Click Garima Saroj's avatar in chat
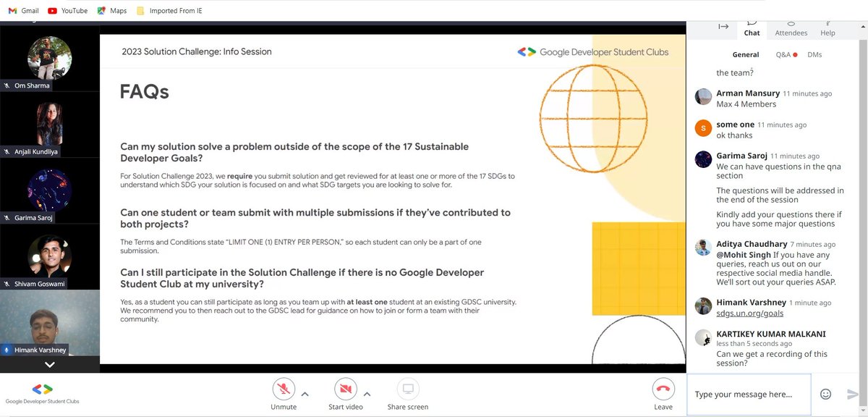 pyautogui.click(x=703, y=159)
